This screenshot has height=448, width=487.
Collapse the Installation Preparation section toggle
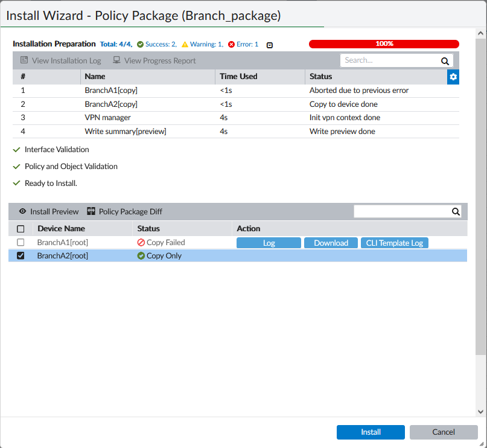(270, 45)
